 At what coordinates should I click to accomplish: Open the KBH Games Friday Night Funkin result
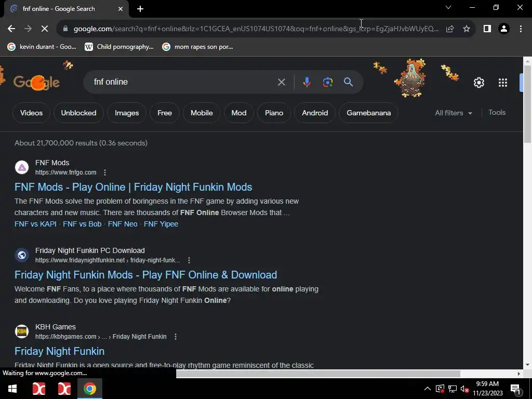tap(59, 351)
